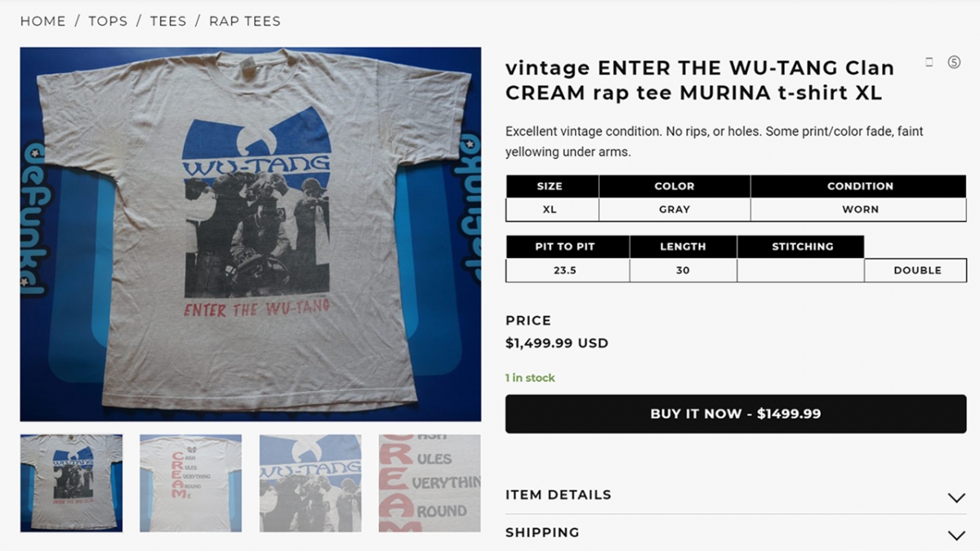The width and height of the screenshot is (980, 551).
Task: Open the TOPS breadcrumb category
Action: point(108,21)
